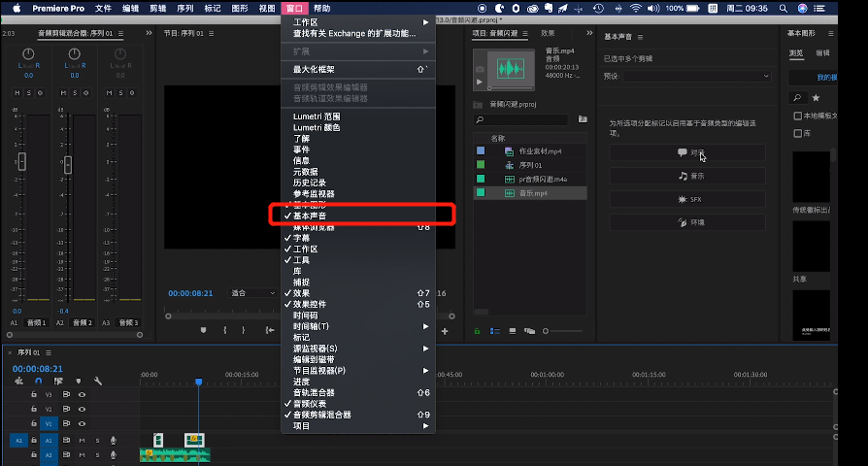Toggle snap magnet icon in timeline
Viewport: 868px width, 466px height.
click(x=38, y=381)
